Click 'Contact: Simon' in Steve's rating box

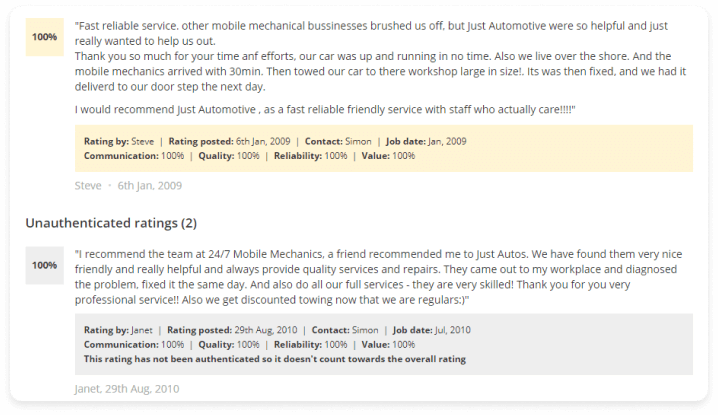(338, 142)
